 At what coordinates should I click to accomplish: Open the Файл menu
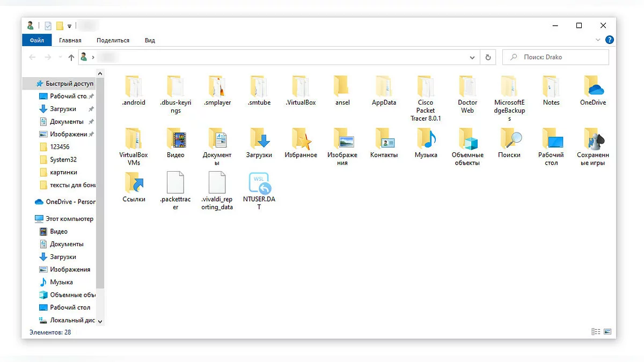pyautogui.click(x=37, y=40)
